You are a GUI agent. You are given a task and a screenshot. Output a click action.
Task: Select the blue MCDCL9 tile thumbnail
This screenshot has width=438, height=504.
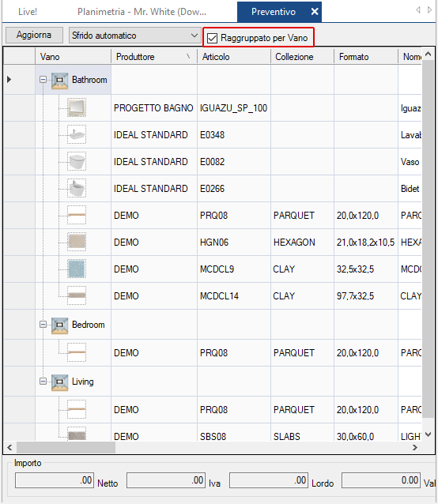[77, 269]
